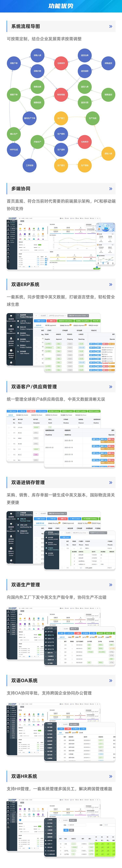This screenshot has height=868, width=122.
Task: Click the 采购退货 node
Action: [108, 63]
